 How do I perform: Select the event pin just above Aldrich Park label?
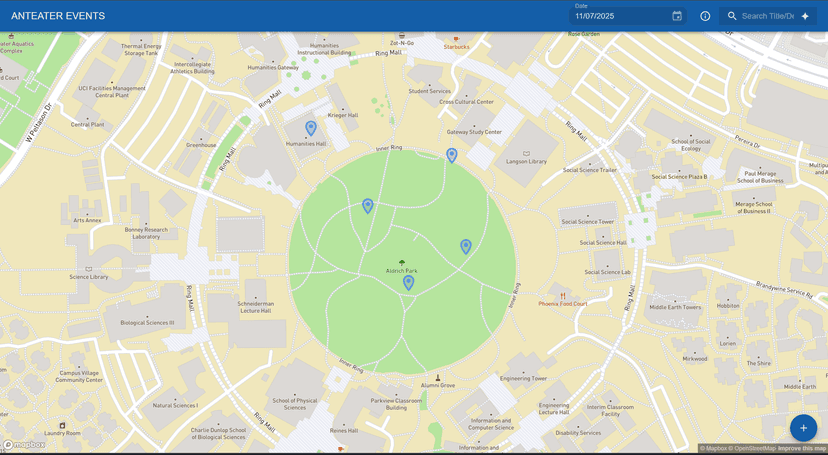tap(408, 283)
